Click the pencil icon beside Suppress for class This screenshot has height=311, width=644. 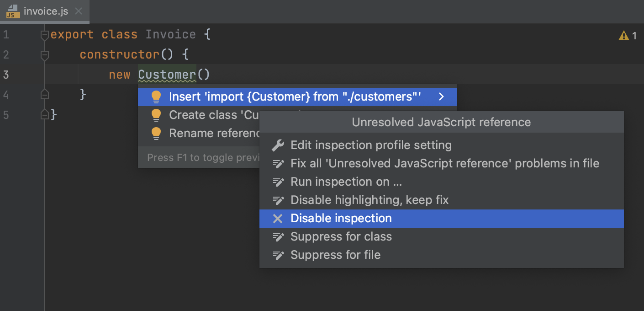279,236
